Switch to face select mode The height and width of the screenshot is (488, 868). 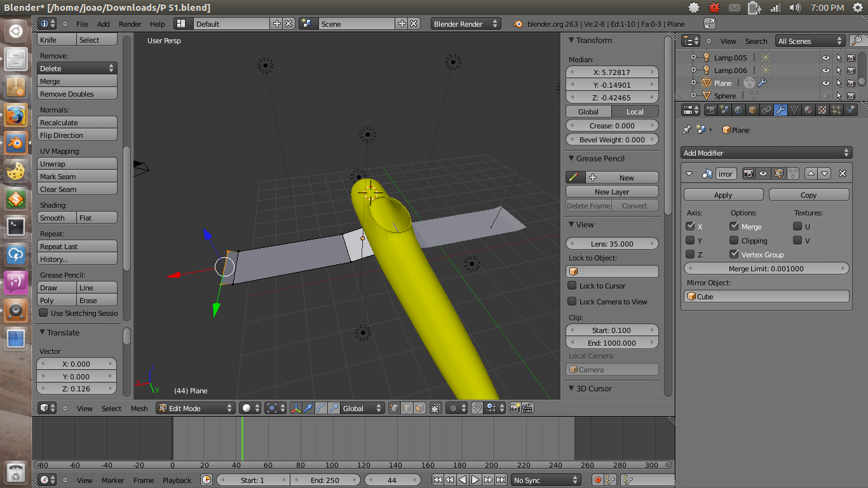click(419, 408)
